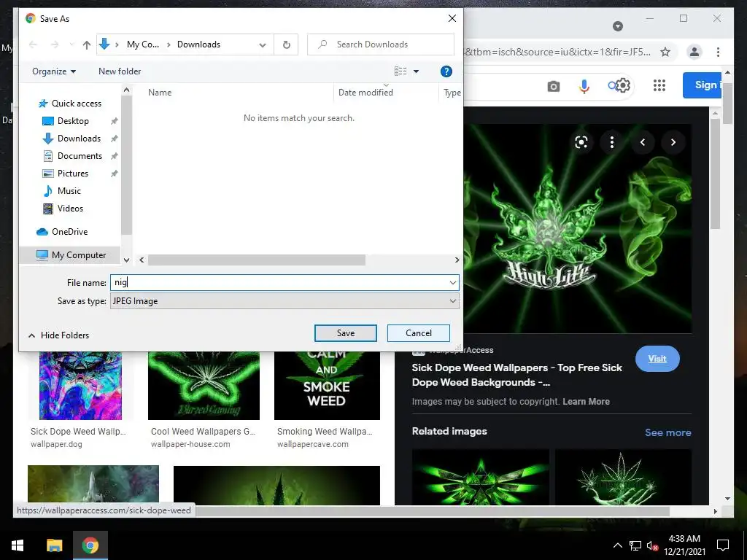
Task: Select OneDrive in navigation pane
Action: [x=69, y=232]
